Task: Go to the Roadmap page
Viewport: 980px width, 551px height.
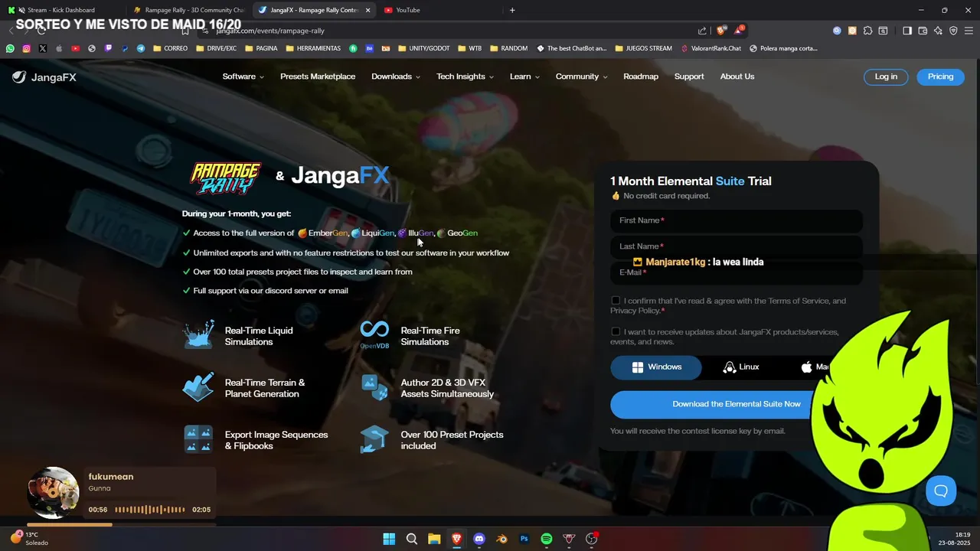Action: click(641, 77)
